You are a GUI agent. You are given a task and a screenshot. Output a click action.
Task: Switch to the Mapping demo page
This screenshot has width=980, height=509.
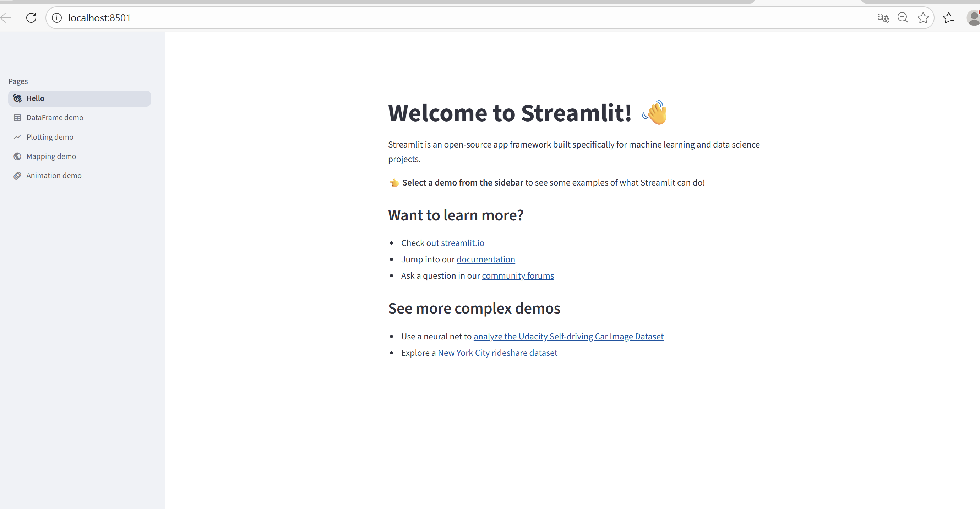(x=51, y=156)
